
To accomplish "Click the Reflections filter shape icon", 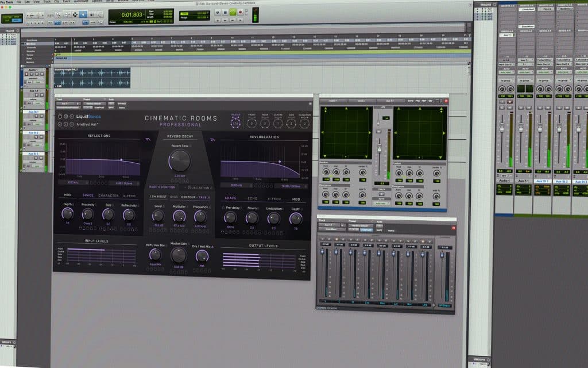I will click(148, 139).
